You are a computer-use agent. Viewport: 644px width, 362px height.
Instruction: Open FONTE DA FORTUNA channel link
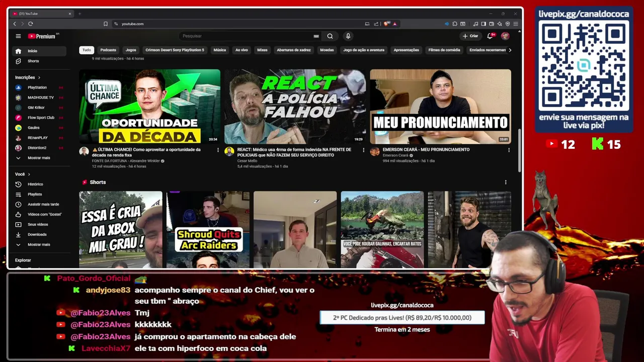click(126, 161)
